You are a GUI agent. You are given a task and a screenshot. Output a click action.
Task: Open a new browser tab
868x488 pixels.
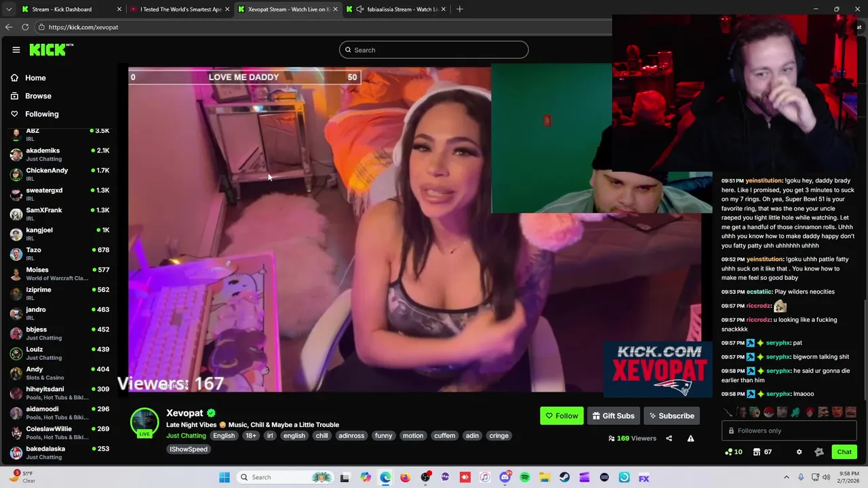[460, 9]
